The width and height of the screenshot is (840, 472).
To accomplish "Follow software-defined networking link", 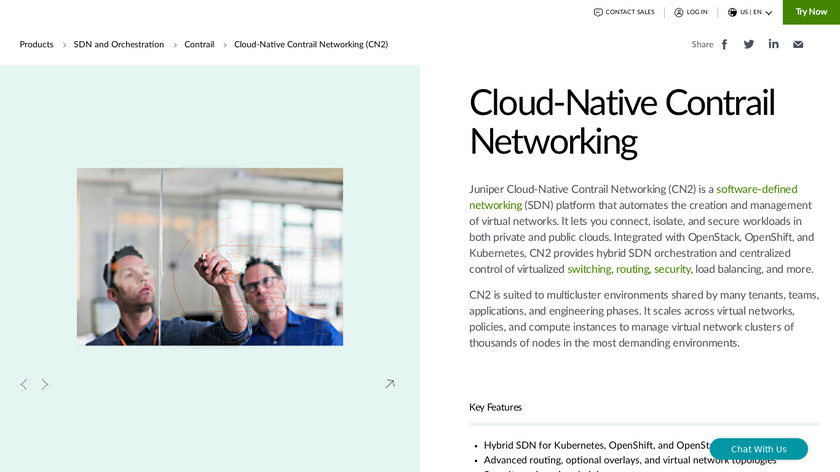I will (756, 189).
